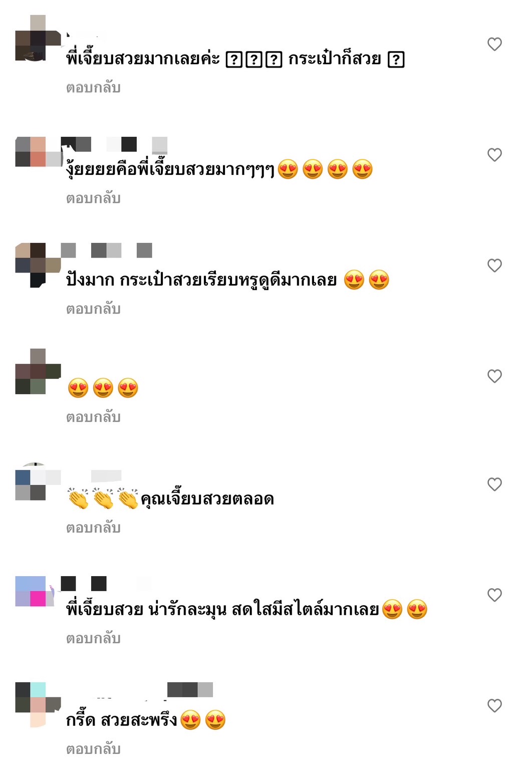Reply to ปังมาก กระเป๋าสวยเรียบหรู comment
Image resolution: width=532 pixels, height=773 pixels.
pos(93,309)
